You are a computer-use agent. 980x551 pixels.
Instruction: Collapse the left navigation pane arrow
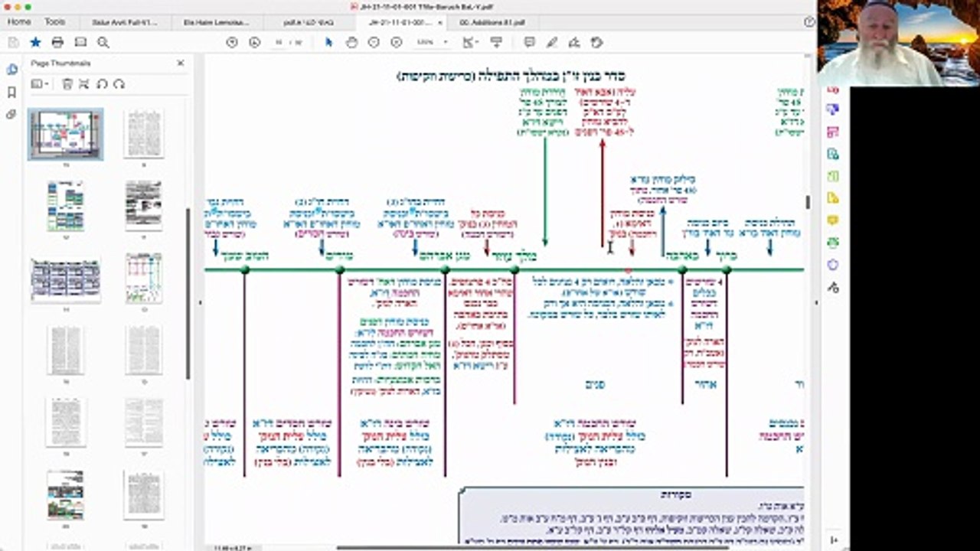pyautogui.click(x=200, y=302)
